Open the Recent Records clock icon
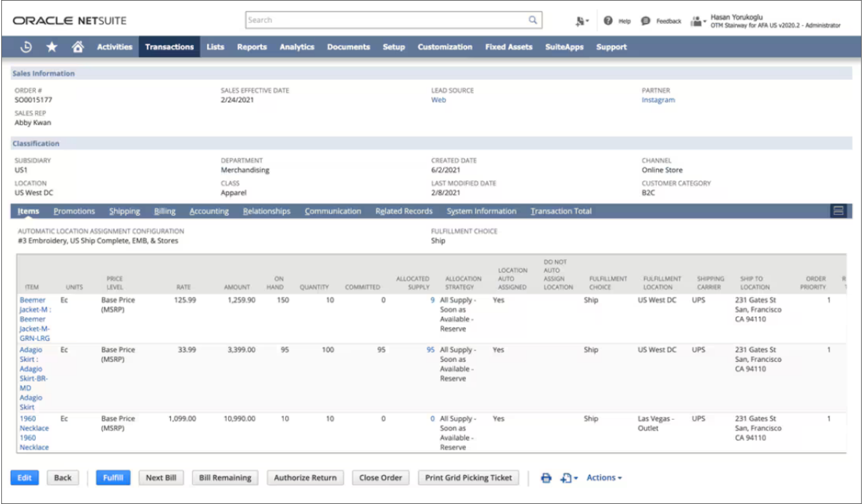 point(26,47)
